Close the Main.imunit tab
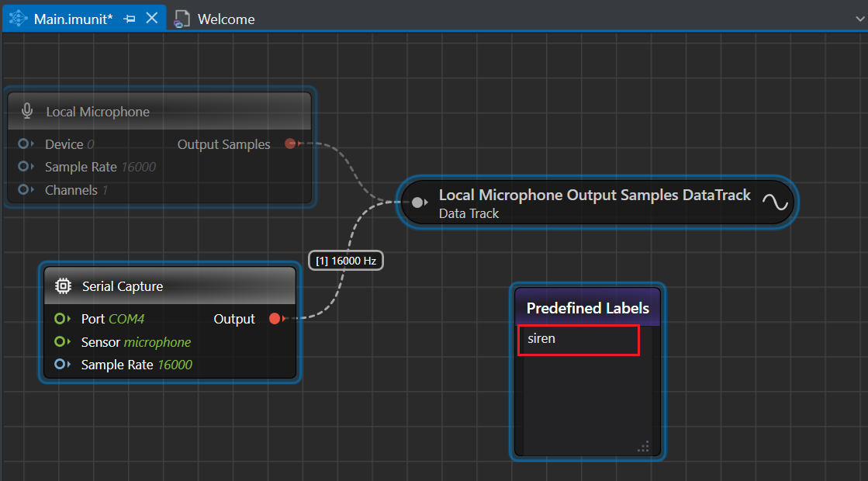The height and width of the screenshot is (481, 868). pyautogui.click(x=152, y=19)
